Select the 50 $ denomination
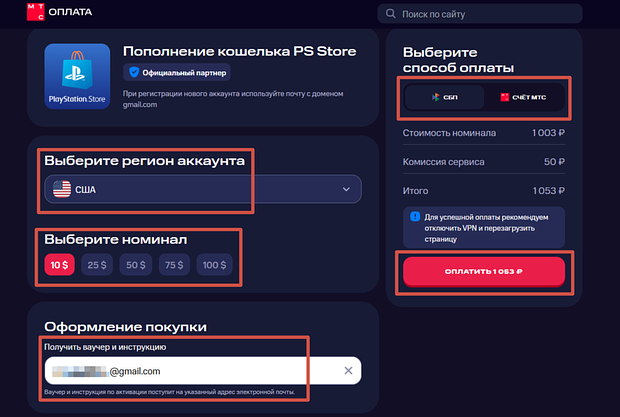Image resolution: width=620 pixels, height=417 pixels. pos(136,265)
